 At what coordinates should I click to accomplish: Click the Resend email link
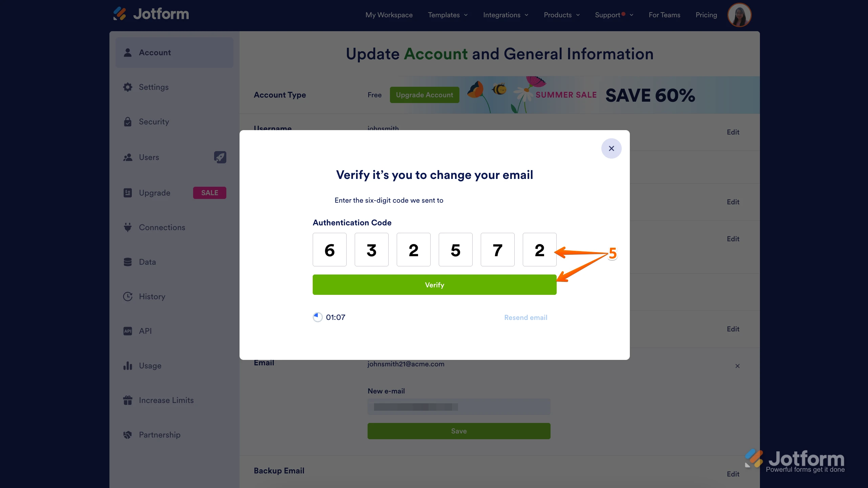click(525, 317)
